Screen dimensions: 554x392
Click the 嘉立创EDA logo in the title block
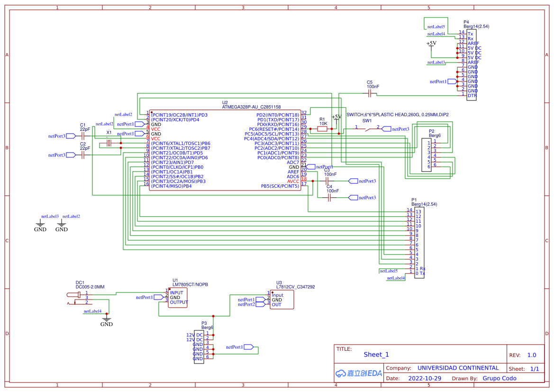tap(359, 373)
